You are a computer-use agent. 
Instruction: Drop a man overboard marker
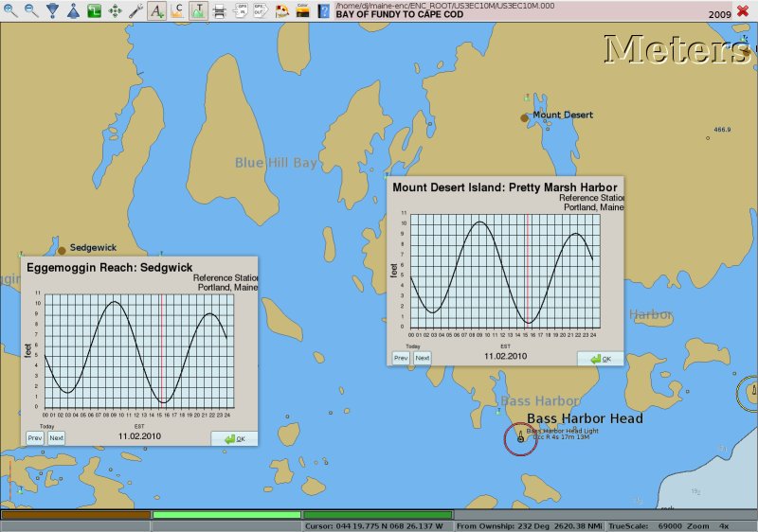(281, 11)
